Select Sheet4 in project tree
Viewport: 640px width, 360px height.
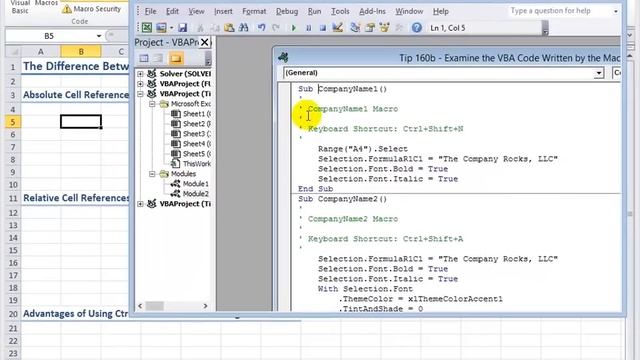(191, 144)
